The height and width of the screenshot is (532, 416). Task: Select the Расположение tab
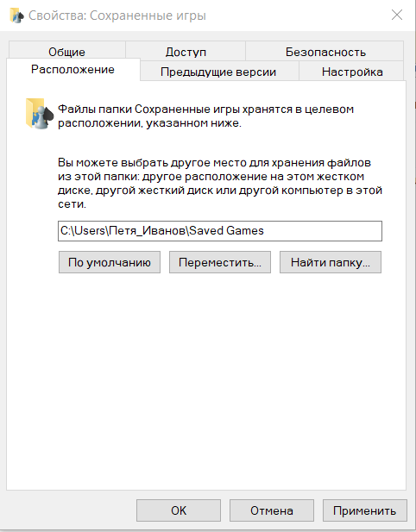73,70
